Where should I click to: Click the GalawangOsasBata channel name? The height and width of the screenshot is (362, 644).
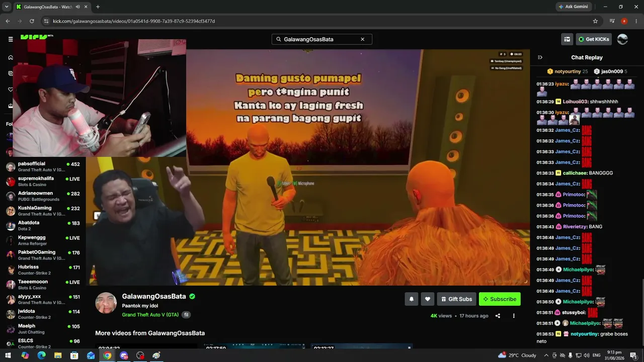coord(154,297)
